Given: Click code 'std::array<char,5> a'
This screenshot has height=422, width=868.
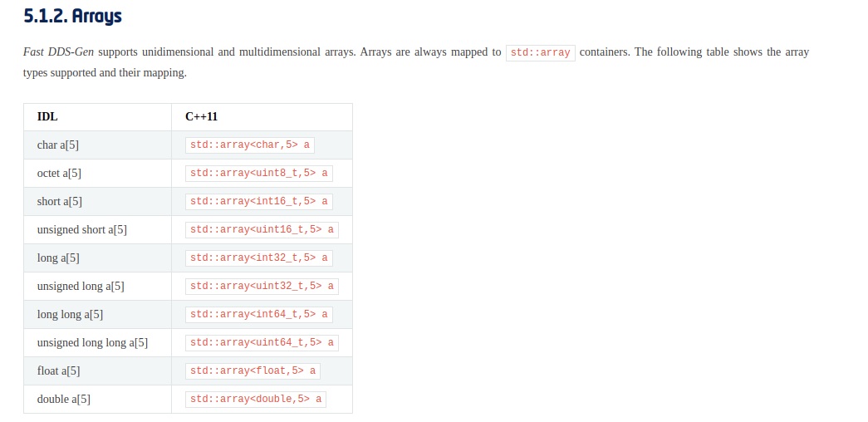Looking at the screenshot, I should [250, 145].
